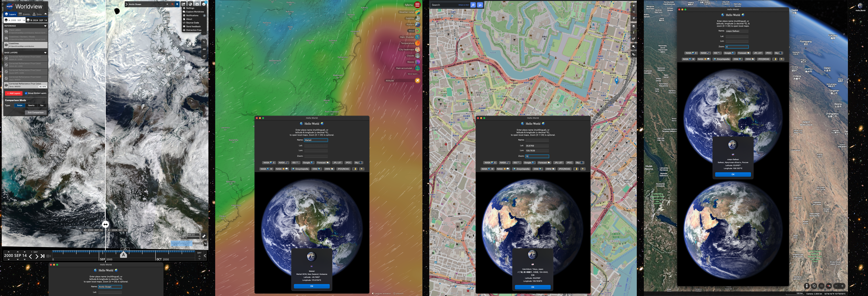This screenshot has height=296, width=868.
Task: Step to previous day in Worldview timeline
Action: [x=30, y=256]
